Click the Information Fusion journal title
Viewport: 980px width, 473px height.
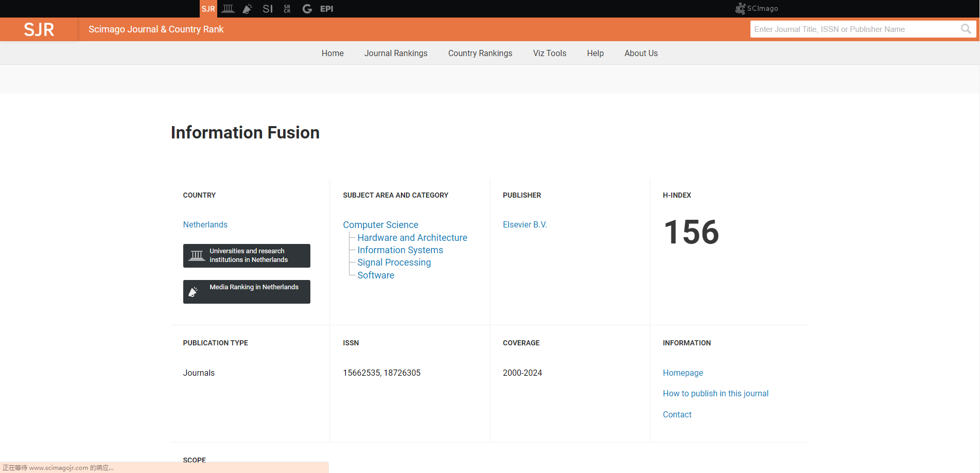click(245, 133)
